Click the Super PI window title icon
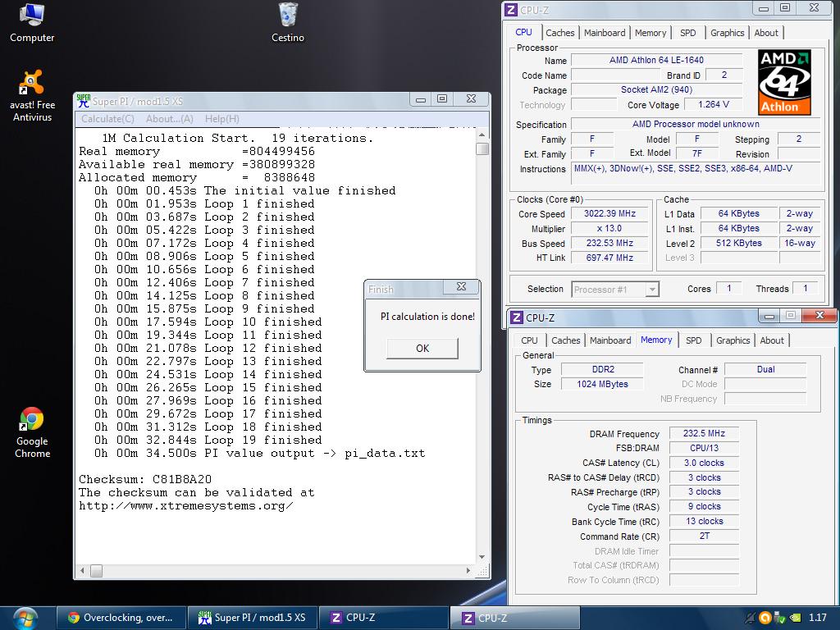The height and width of the screenshot is (630, 840). tap(83, 100)
